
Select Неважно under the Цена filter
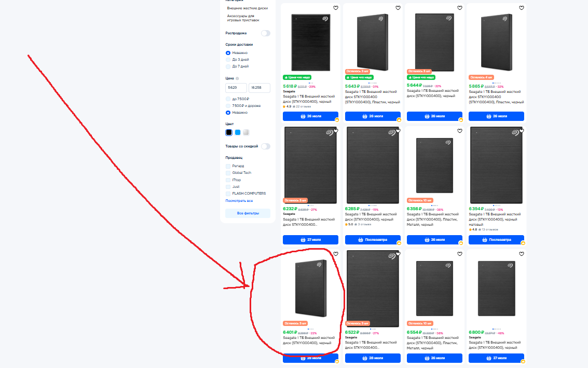click(x=228, y=113)
